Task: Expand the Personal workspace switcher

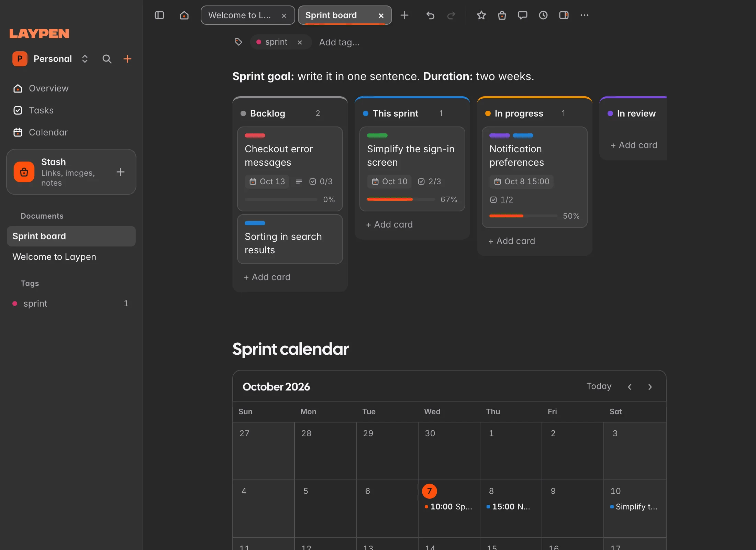Action: coord(85,59)
